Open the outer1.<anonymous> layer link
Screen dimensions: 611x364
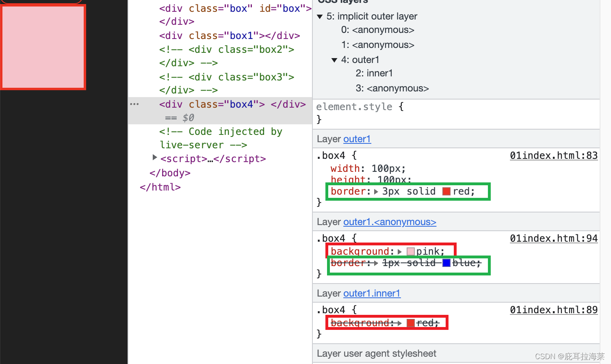pos(390,222)
